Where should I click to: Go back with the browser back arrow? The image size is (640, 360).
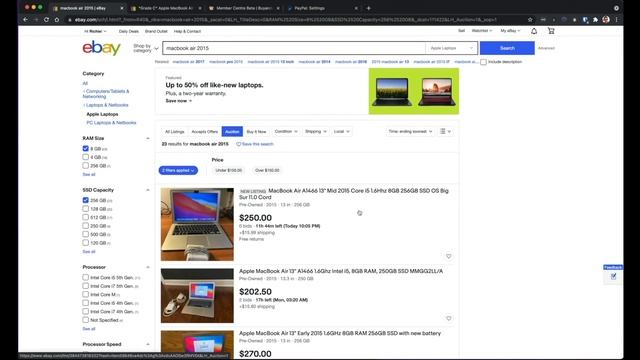click(x=26, y=20)
